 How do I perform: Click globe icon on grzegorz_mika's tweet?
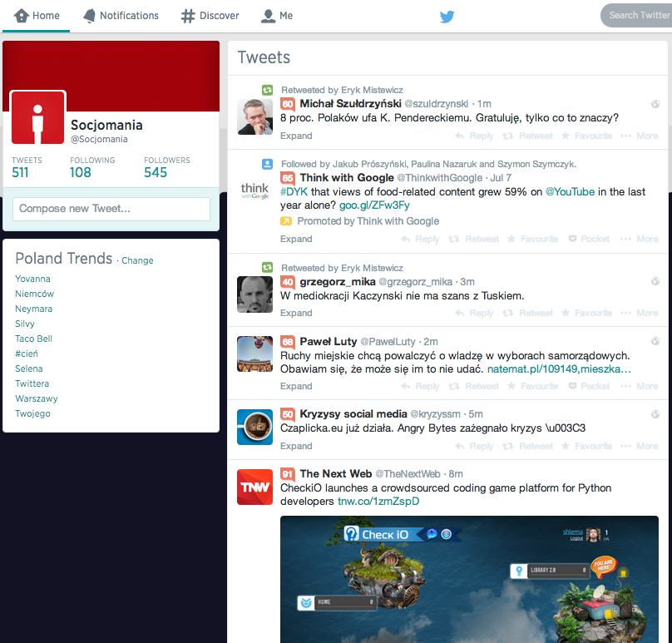[655, 281]
